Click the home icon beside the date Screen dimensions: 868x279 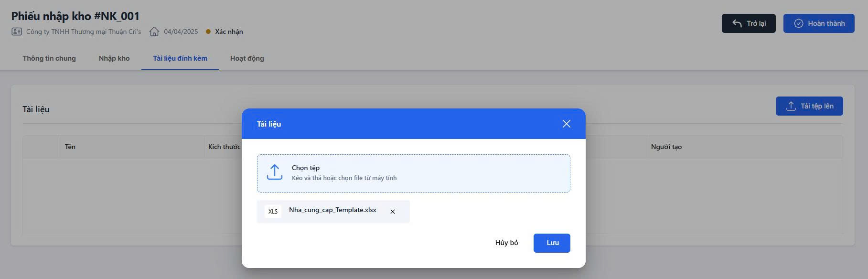pyautogui.click(x=154, y=32)
